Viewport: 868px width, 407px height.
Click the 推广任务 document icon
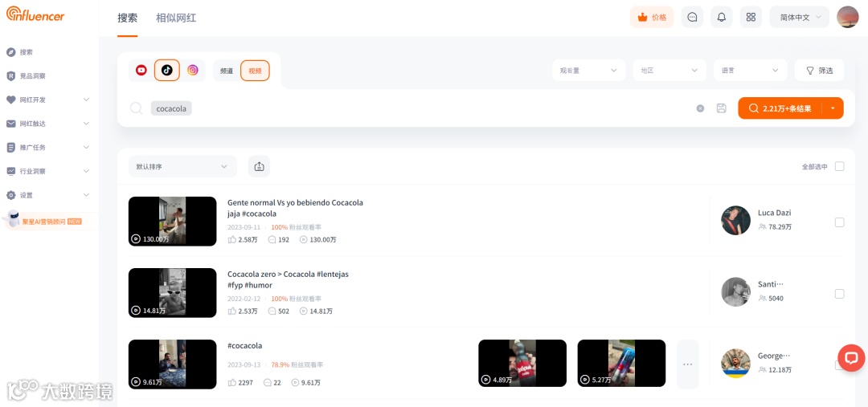[11, 147]
